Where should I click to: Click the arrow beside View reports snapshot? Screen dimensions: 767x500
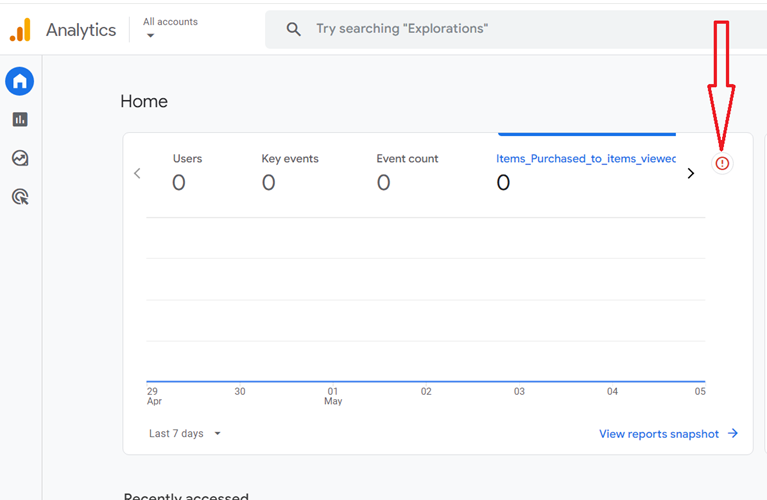click(x=732, y=433)
